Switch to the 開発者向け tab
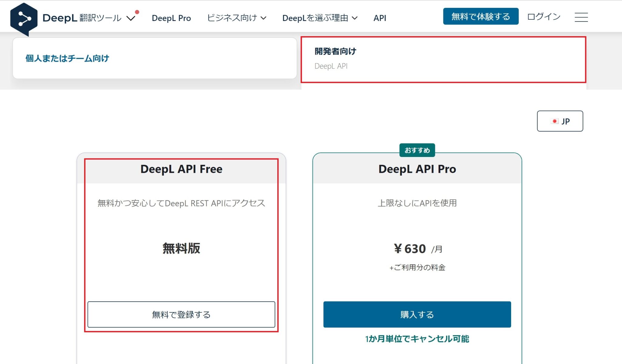The width and height of the screenshot is (622, 364). (335, 51)
